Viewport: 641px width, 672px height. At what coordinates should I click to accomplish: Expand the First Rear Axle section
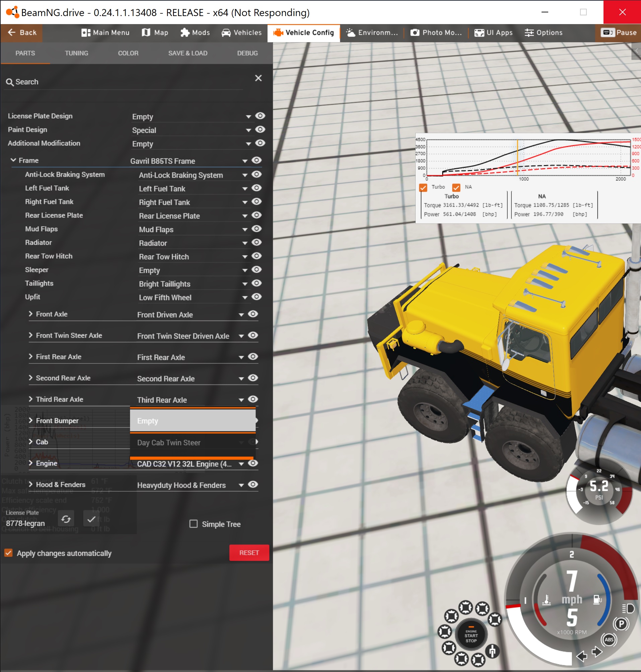tap(30, 356)
